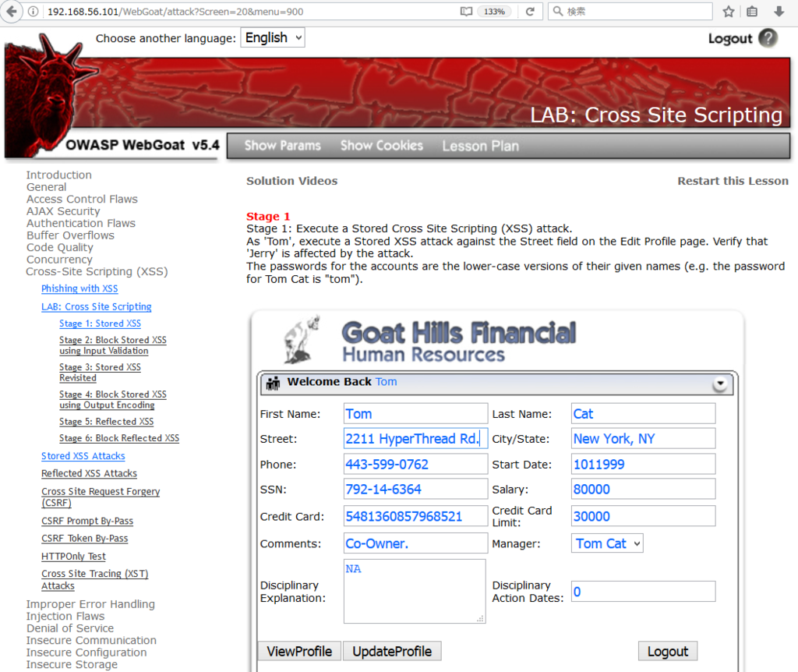Bookmark this page with the star icon

pyautogui.click(x=729, y=11)
